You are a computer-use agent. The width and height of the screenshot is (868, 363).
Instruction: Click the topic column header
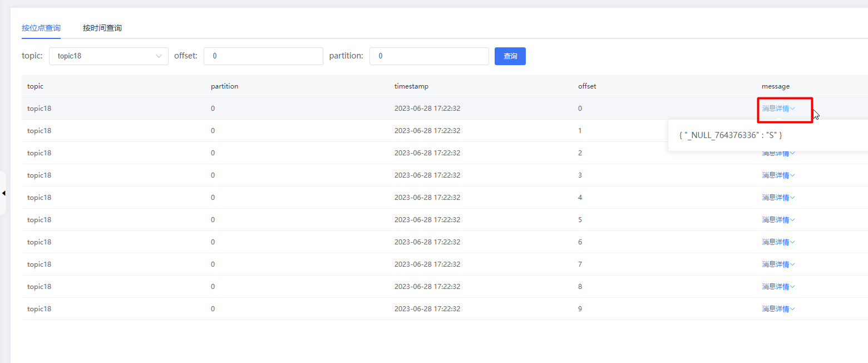35,86
